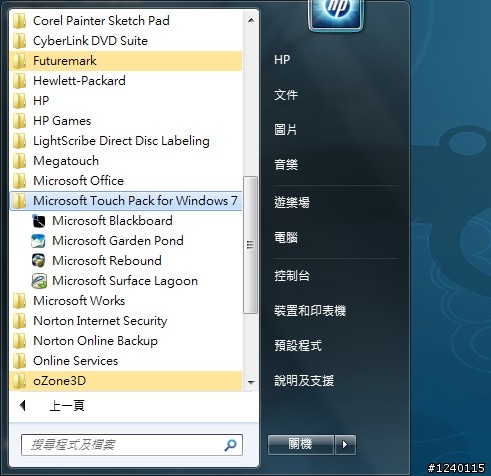
Task: Click folder icon beside oZone3D
Action: (x=19, y=381)
